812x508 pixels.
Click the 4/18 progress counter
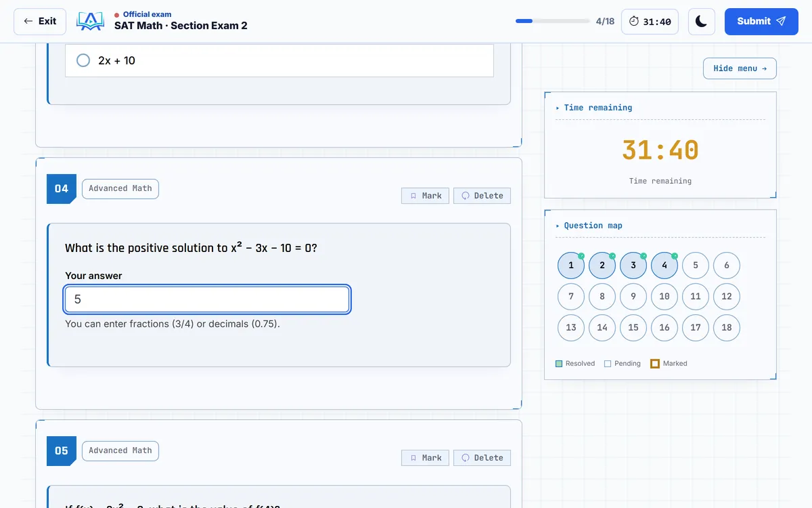[x=605, y=22]
